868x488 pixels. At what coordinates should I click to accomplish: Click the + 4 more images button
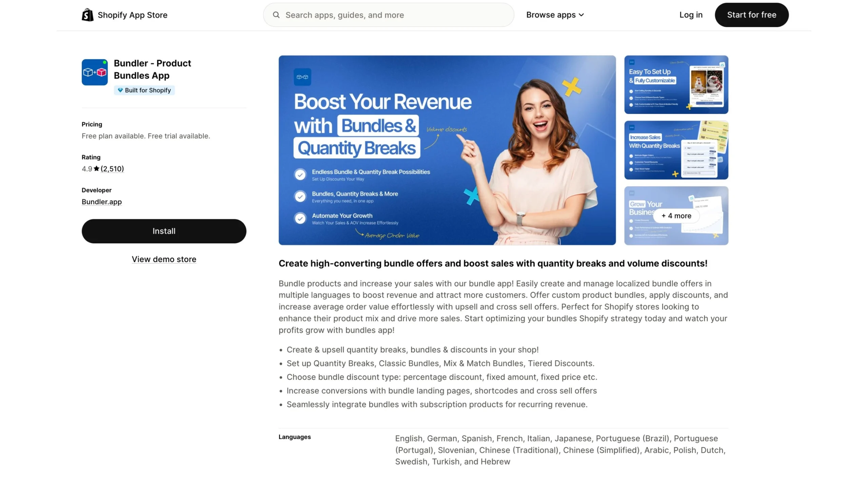click(676, 216)
